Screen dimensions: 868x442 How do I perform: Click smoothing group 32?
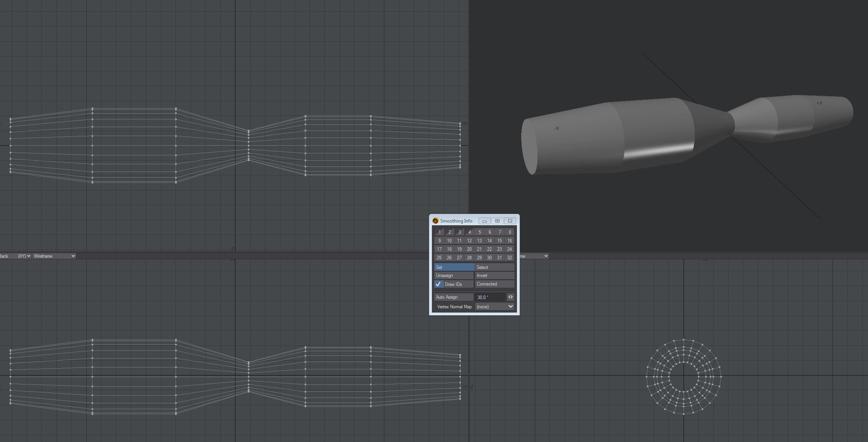click(x=510, y=258)
